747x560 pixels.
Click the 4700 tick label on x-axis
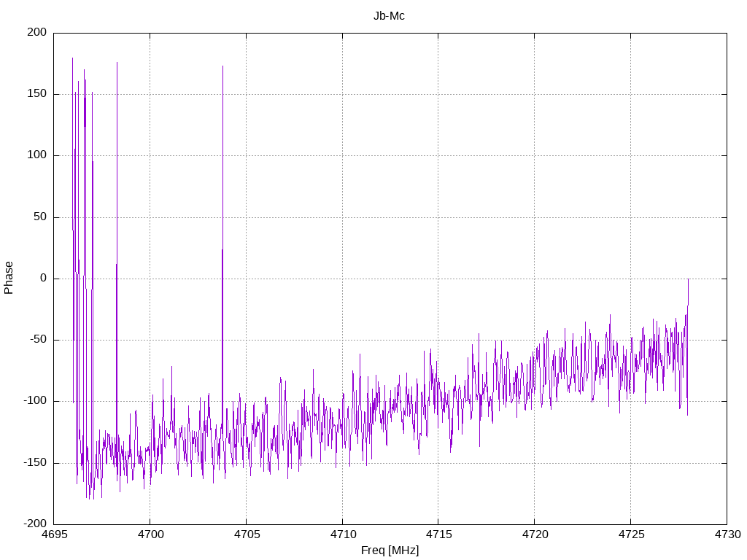click(150, 534)
